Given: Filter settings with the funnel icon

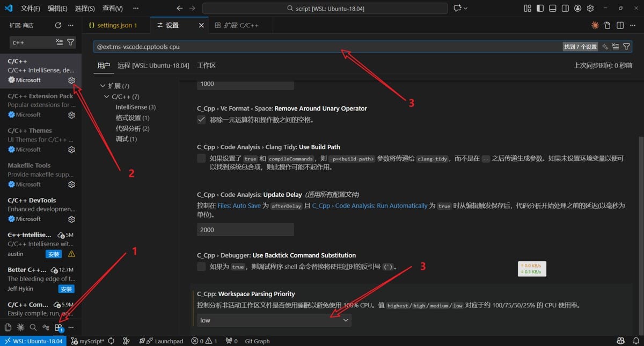Looking at the screenshot, I should (626, 47).
